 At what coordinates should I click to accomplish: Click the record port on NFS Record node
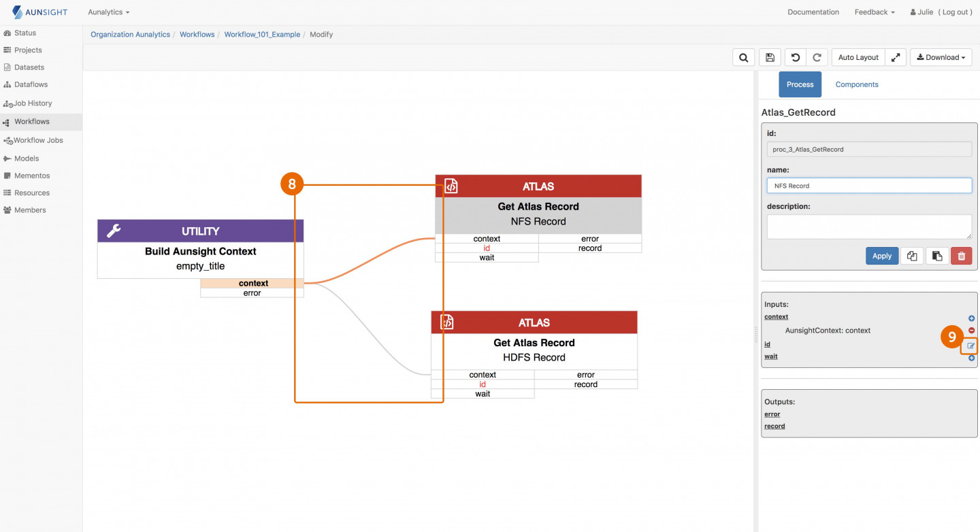tap(590, 248)
